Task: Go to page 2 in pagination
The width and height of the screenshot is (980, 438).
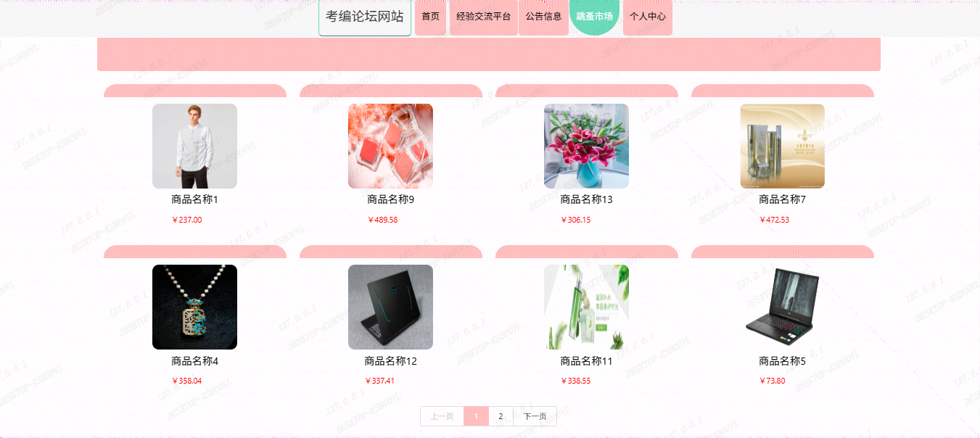Action: click(x=501, y=416)
